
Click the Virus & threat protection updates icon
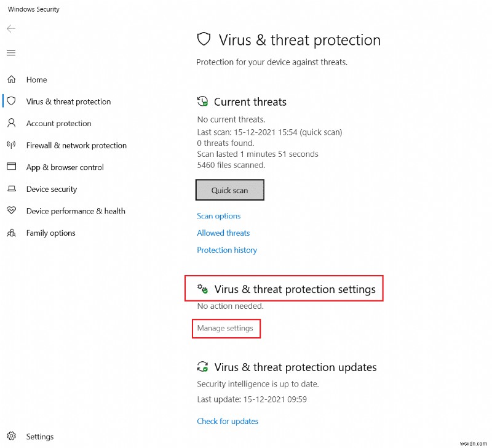(203, 367)
